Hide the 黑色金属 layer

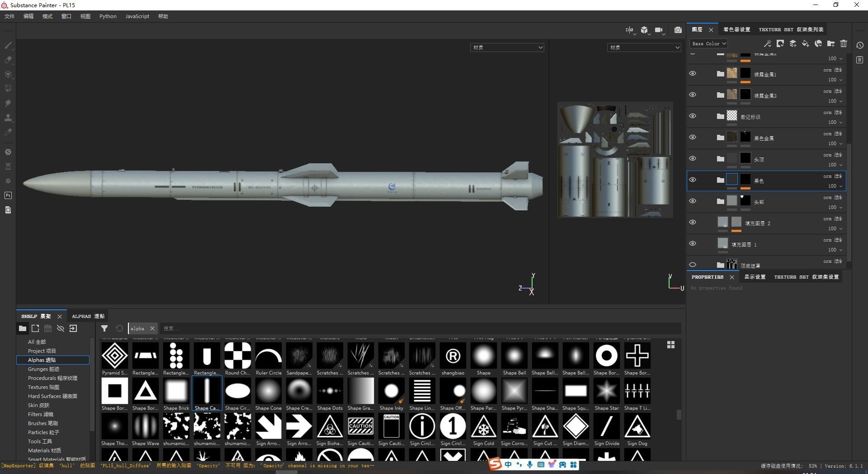pos(693,137)
